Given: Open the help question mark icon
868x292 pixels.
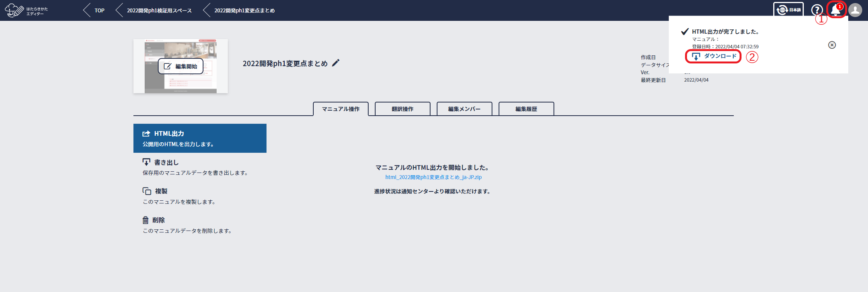Looking at the screenshot, I should pyautogui.click(x=817, y=10).
